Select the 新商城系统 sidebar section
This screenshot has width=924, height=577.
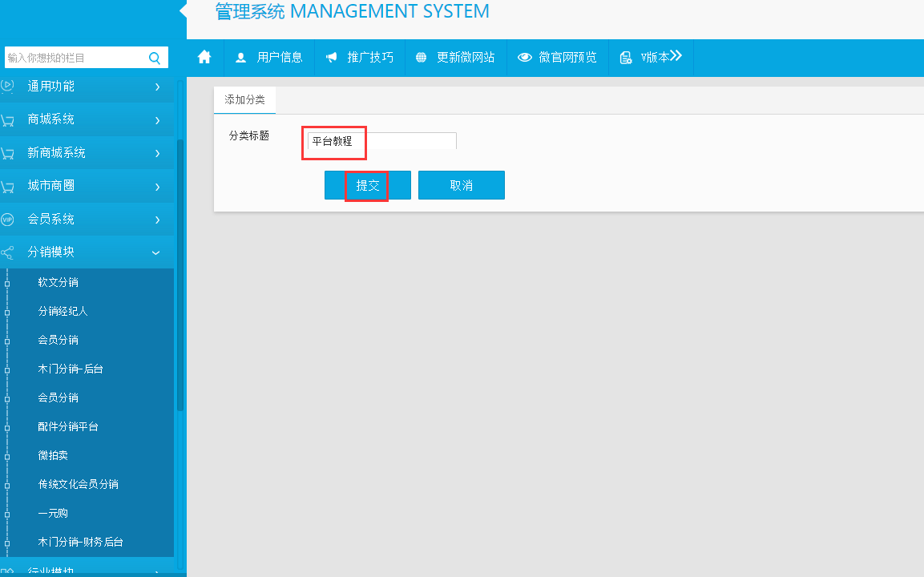pos(87,153)
